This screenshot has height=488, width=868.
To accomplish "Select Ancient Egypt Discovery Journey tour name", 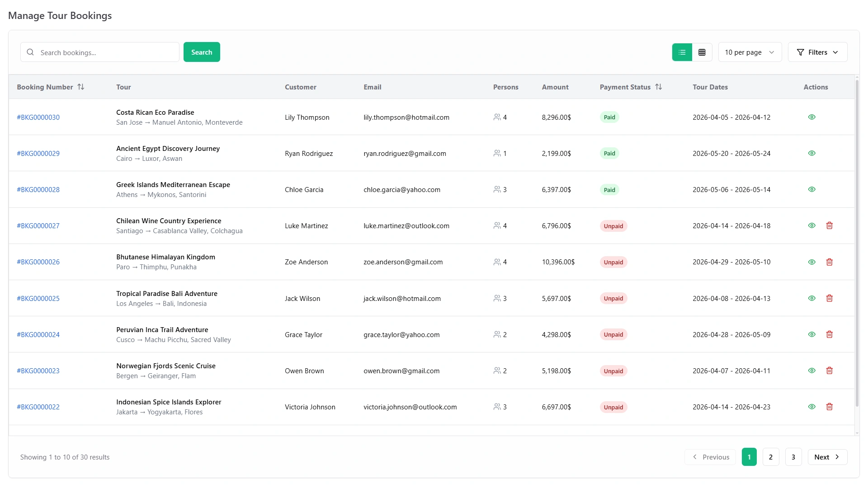I will tap(168, 148).
